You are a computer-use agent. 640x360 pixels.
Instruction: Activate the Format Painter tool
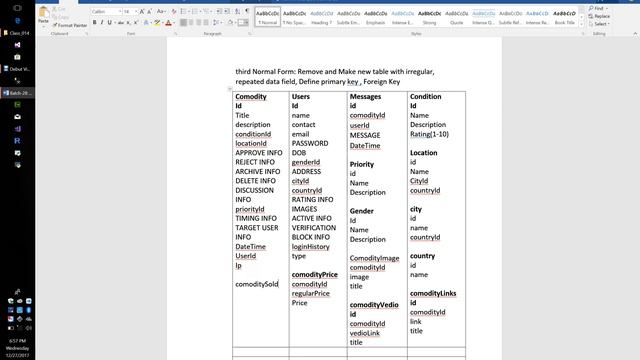click(70, 25)
